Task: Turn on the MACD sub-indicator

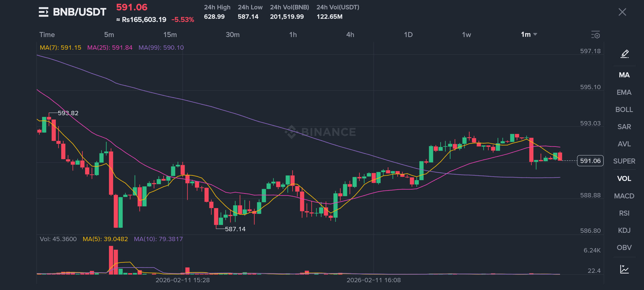Action: [x=624, y=196]
